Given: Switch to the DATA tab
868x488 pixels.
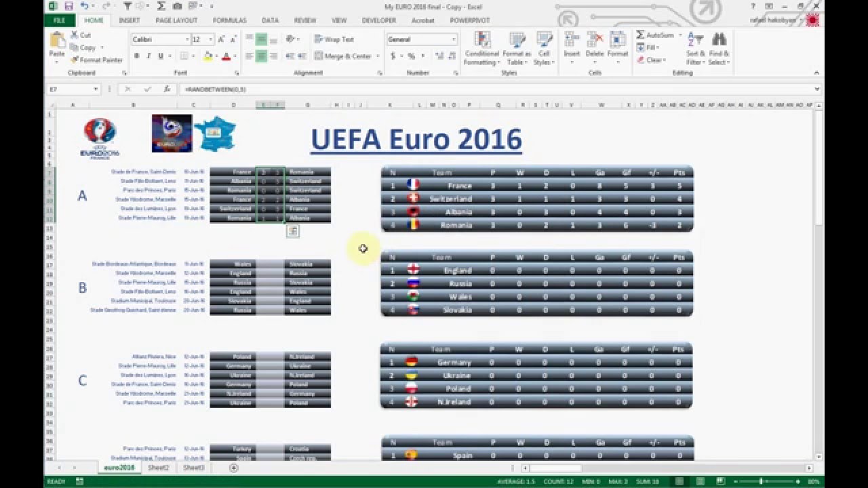Looking at the screenshot, I should [x=270, y=20].
